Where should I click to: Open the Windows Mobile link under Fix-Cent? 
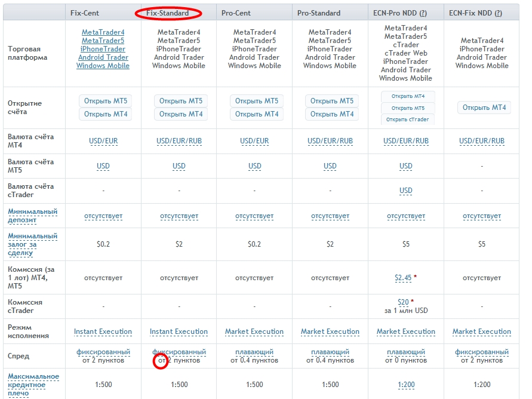pos(103,66)
